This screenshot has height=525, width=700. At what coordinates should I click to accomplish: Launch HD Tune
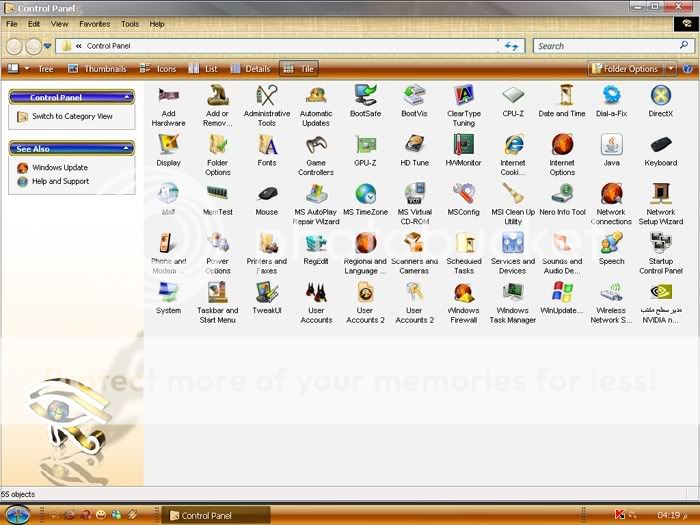tap(414, 150)
